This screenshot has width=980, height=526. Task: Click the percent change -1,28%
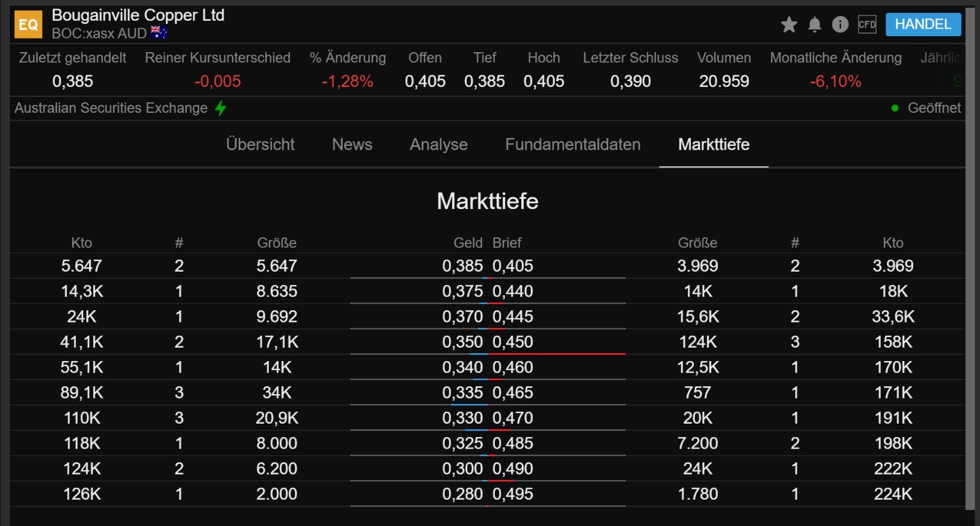tap(347, 82)
